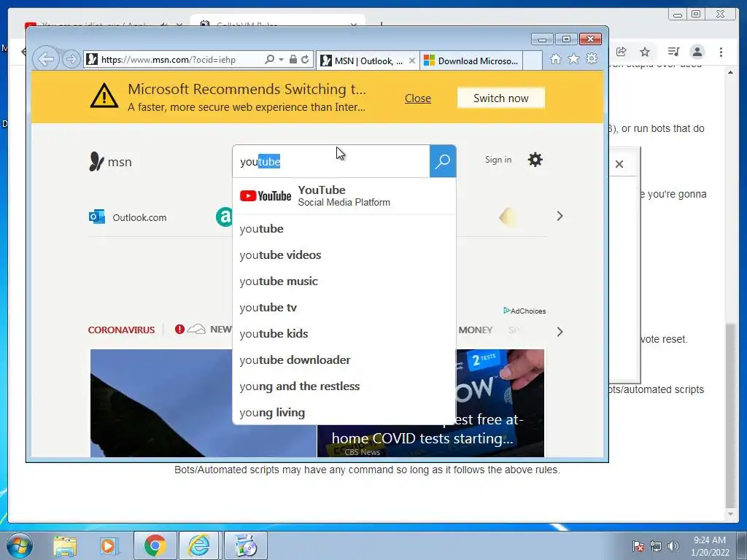
Task: Click the Action Center flag tray icon
Action: tap(638, 546)
